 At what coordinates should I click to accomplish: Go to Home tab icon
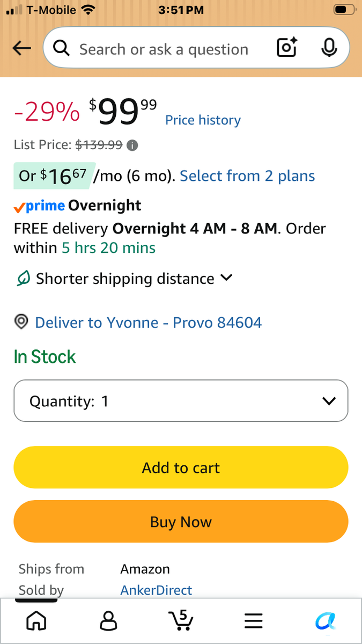36,621
